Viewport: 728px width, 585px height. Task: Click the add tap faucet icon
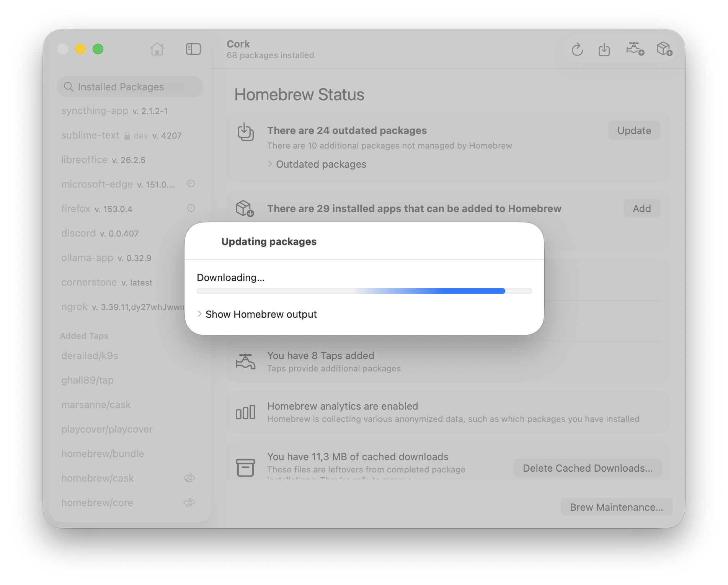(x=635, y=49)
